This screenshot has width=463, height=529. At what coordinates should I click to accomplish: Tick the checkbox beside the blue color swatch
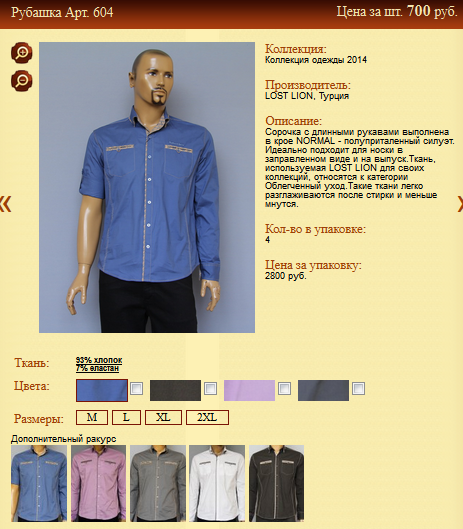click(x=136, y=389)
